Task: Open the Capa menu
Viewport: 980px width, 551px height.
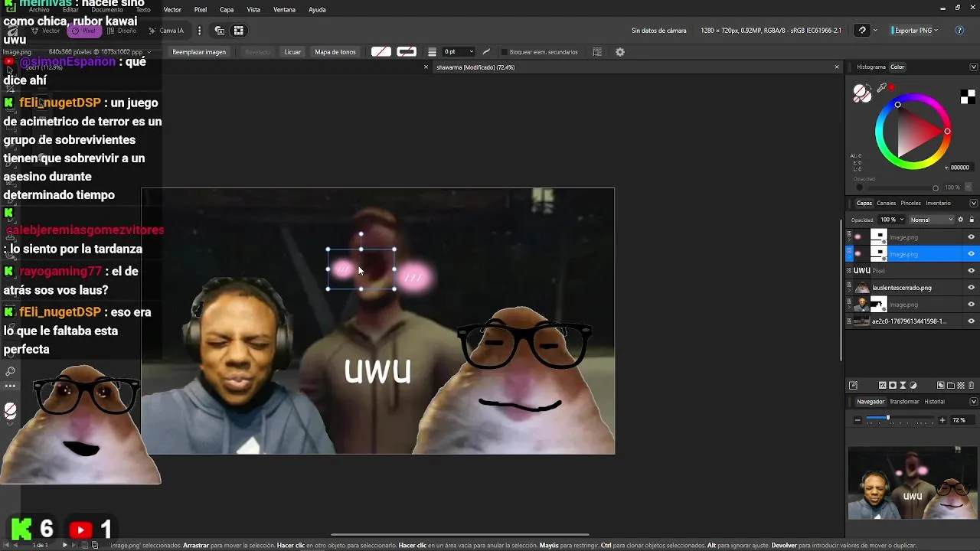Action: click(227, 10)
